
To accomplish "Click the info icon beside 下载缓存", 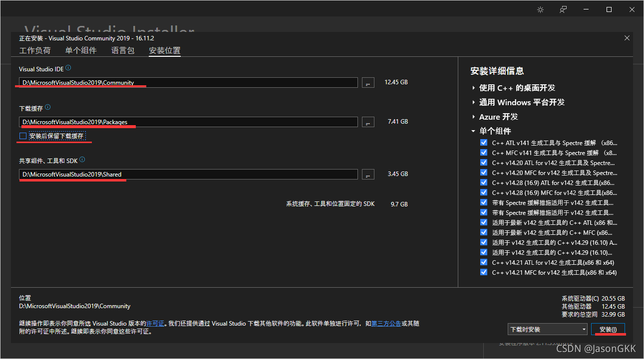I will [48, 107].
